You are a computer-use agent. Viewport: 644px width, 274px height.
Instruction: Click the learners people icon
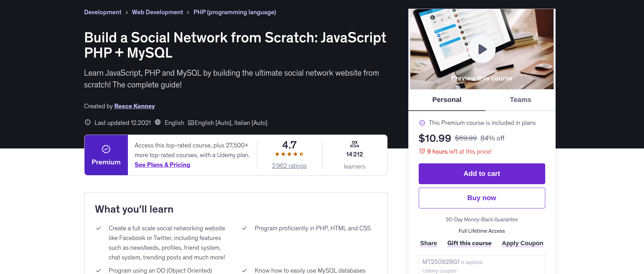click(x=354, y=144)
